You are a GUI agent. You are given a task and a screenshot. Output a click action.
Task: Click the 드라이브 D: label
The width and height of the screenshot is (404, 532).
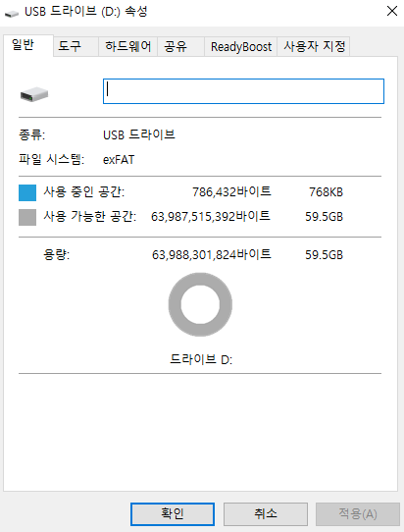click(201, 359)
